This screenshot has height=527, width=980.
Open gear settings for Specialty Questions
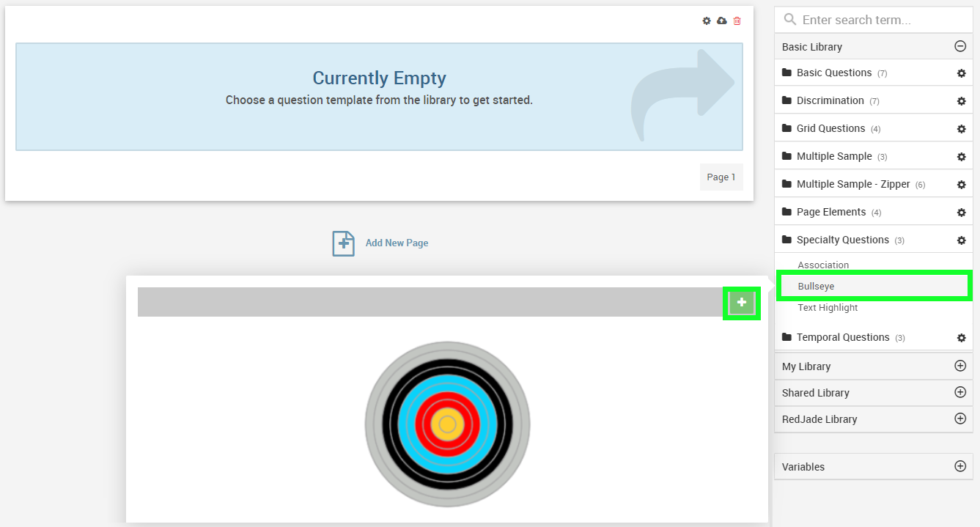pos(962,240)
